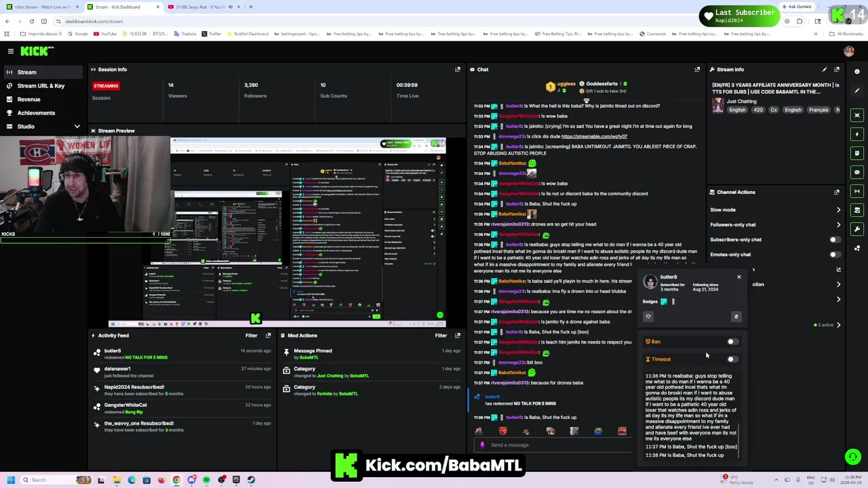Click the Français tag
The height and width of the screenshot is (488, 868).
[x=818, y=110]
